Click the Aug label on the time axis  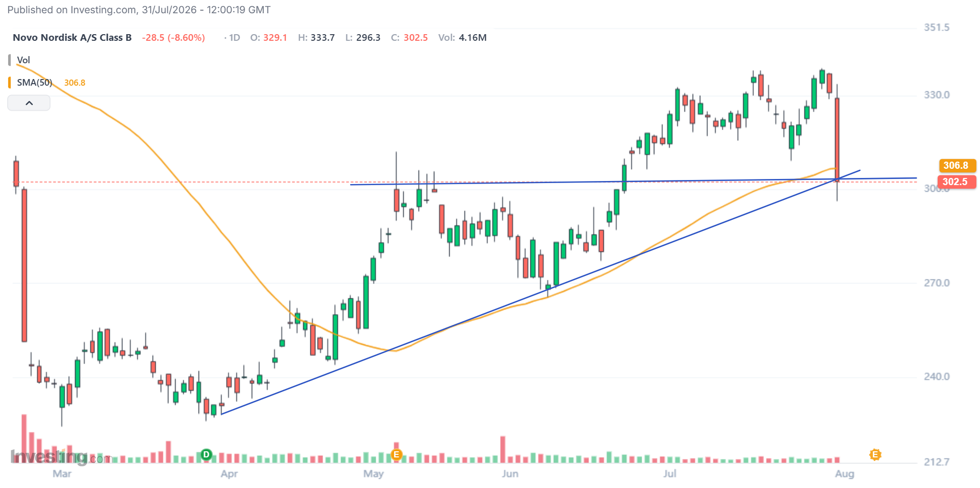click(844, 474)
